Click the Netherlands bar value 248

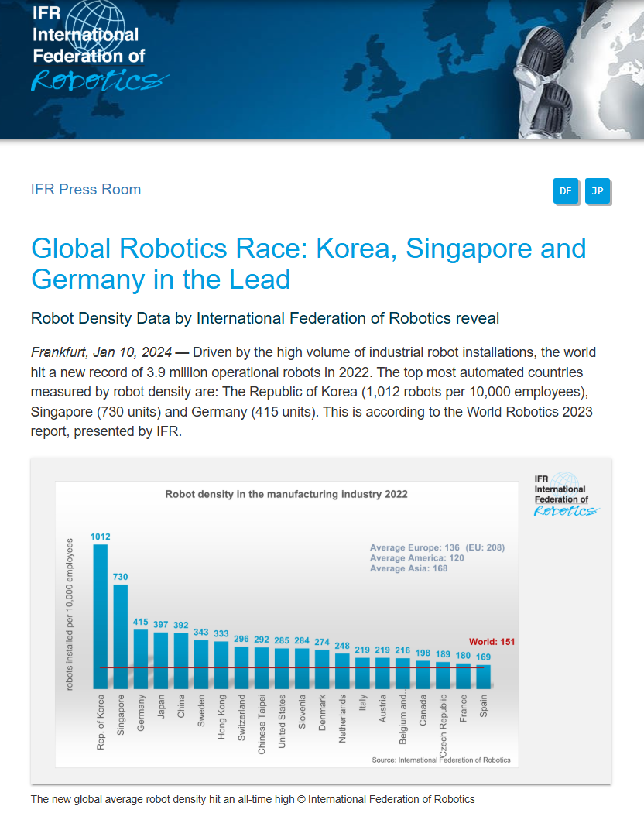(x=342, y=646)
